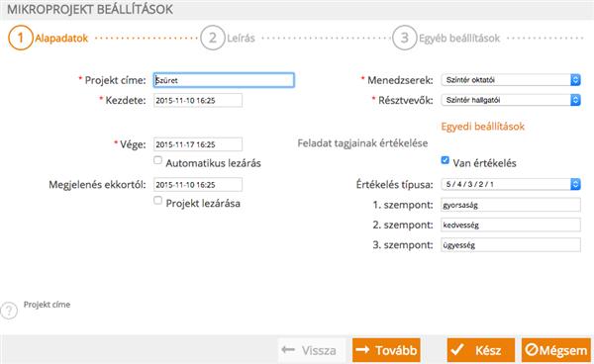Click the Megjelenés ekkortól date field
Viewport: 594px width, 364px height.
tap(198, 185)
